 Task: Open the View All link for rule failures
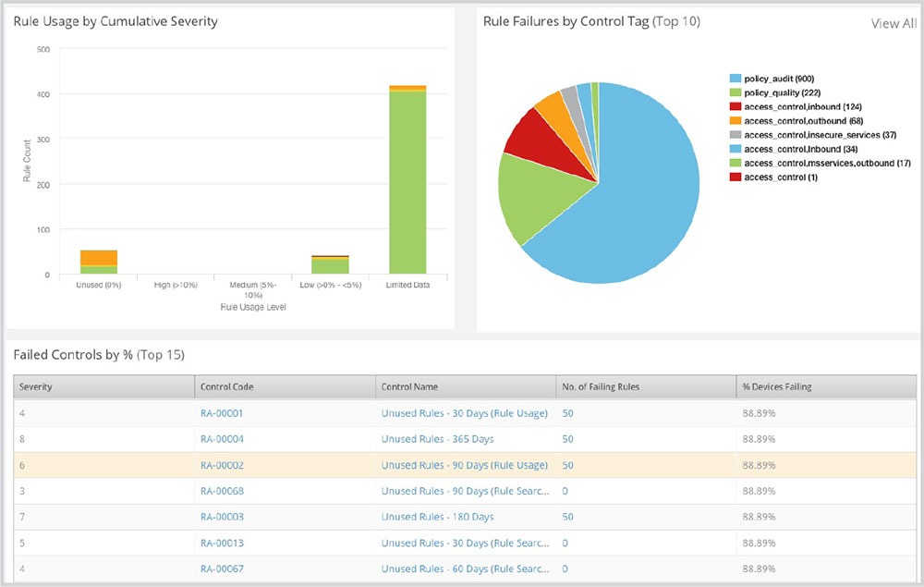pos(894,24)
